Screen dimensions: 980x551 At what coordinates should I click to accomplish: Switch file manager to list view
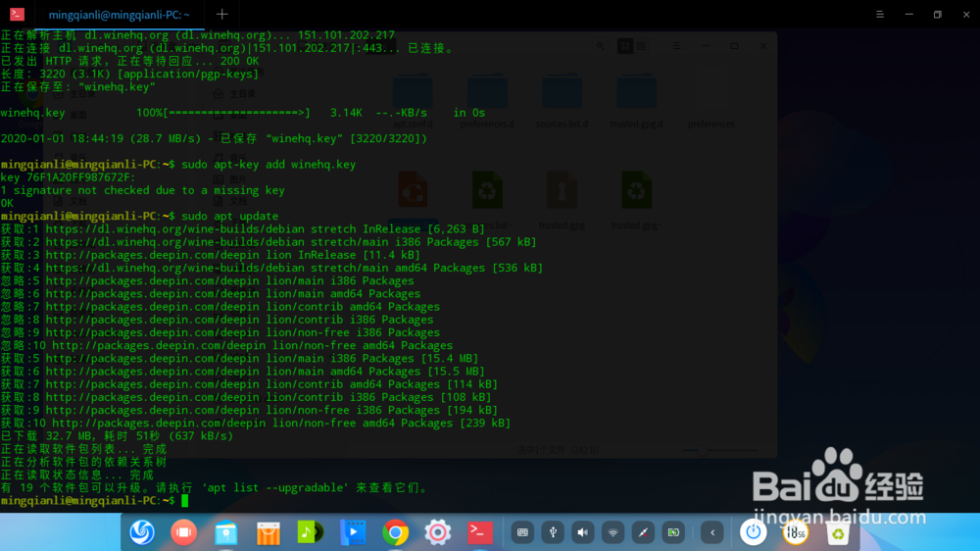641,46
